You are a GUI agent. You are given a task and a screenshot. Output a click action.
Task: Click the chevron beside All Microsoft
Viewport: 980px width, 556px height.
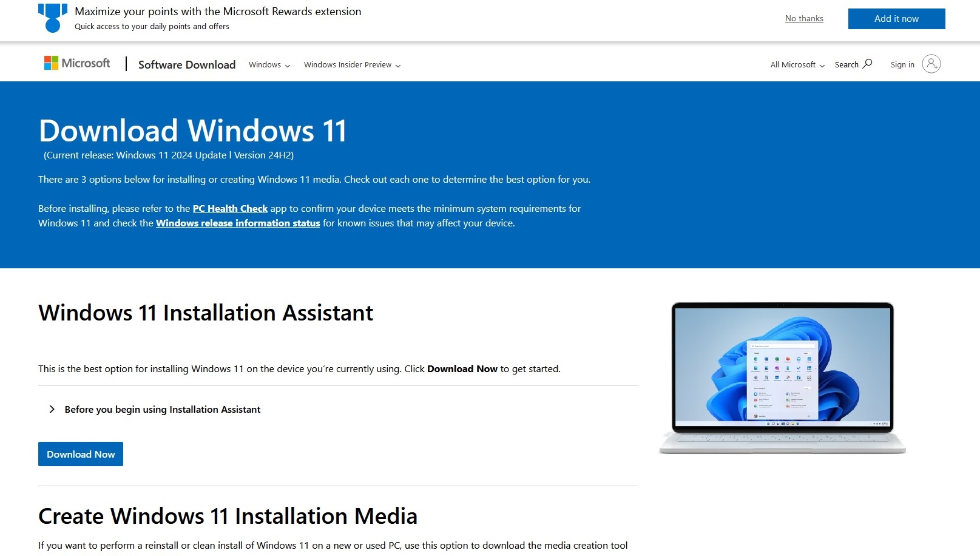pos(822,66)
